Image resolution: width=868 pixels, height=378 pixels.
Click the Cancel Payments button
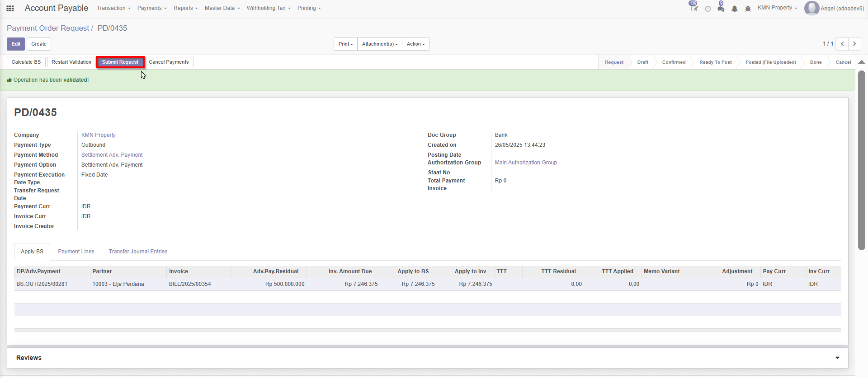[169, 62]
